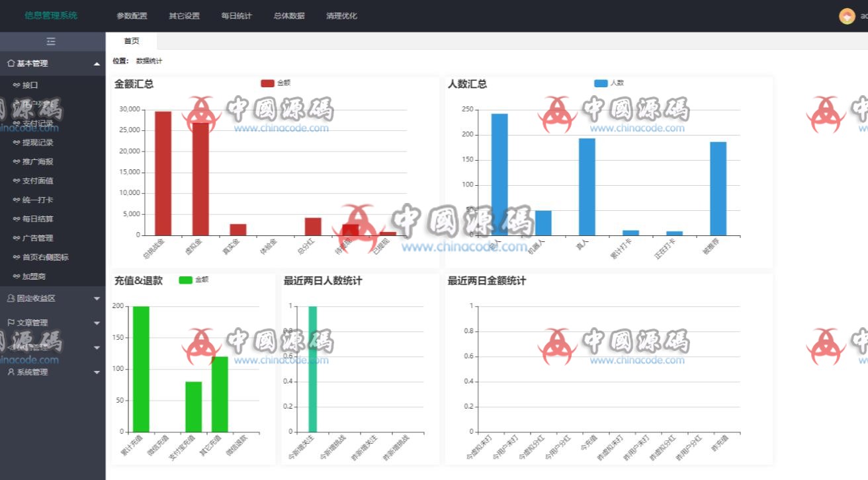Expand the 系统管理 sidebar section arrow
This screenshot has width=868, height=480.
click(97, 373)
